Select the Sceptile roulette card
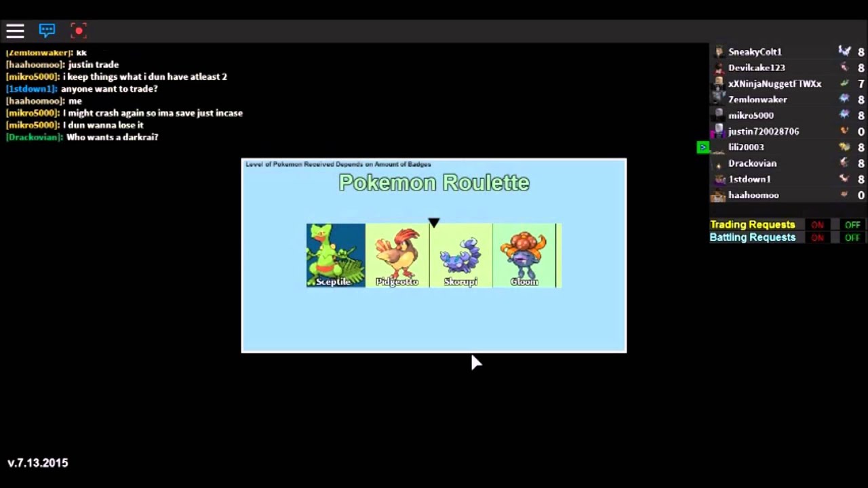The width and height of the screenshot is (868, 488). [336, 256]
